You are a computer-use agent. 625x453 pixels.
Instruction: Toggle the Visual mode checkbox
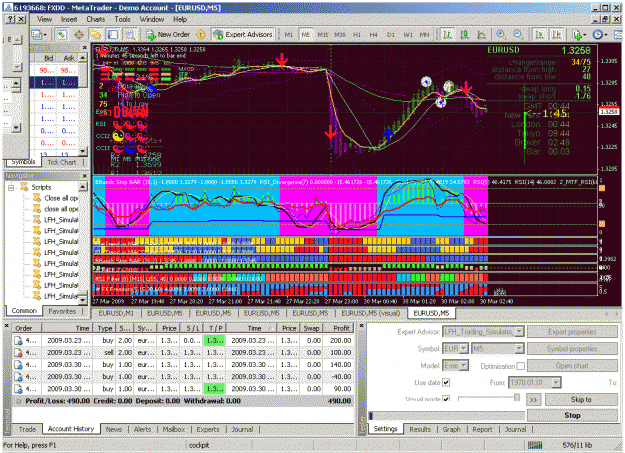[446, 399]
